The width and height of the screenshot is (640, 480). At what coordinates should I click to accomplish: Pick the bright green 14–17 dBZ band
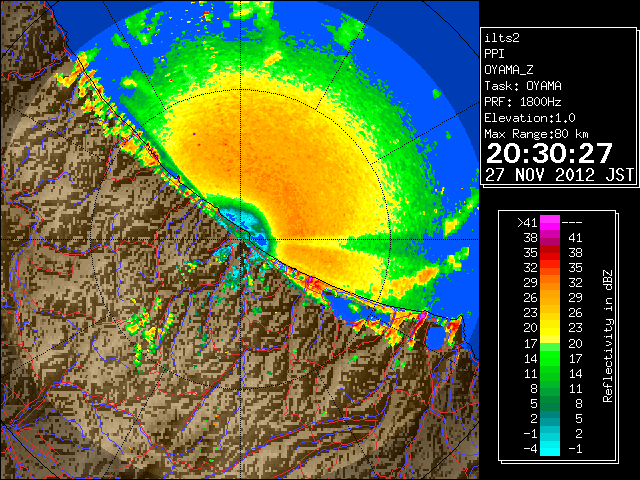pyautogui.click(x=550, y=358)
